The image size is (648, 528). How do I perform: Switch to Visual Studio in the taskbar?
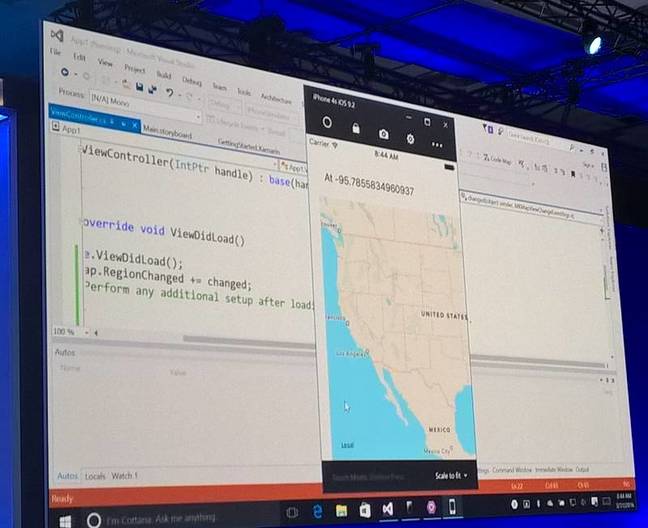tap(388, 509)
